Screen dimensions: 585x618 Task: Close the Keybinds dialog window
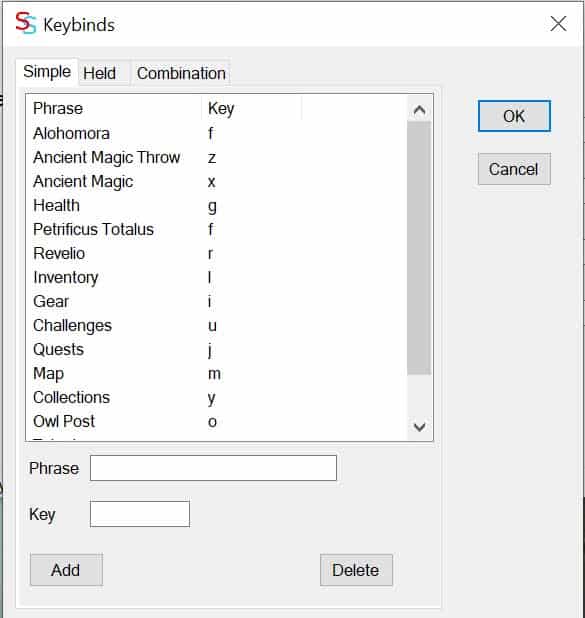tap(558, 24)
